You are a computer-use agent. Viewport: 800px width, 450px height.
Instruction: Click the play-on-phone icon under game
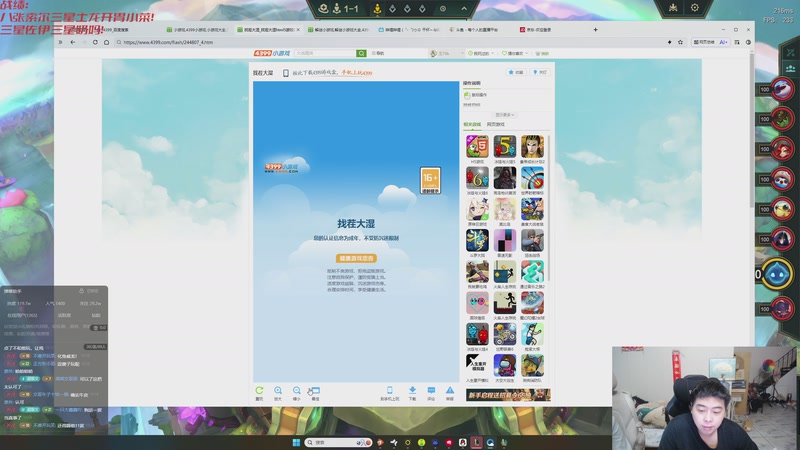[x=389, y=391]
